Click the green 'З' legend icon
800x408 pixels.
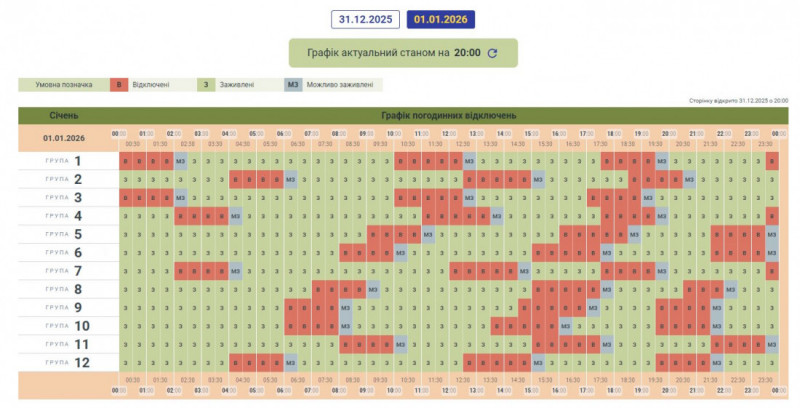tap(208, 85)
